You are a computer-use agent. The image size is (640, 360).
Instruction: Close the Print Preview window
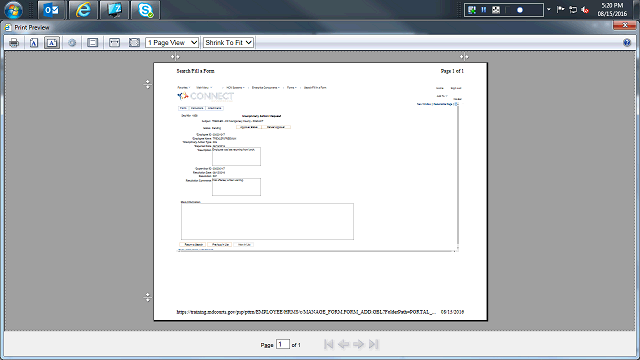click(x=624, y=25)
